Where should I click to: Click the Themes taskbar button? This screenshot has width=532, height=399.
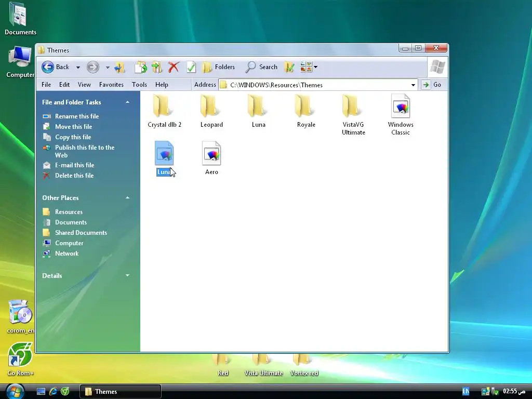coord(121,392)
